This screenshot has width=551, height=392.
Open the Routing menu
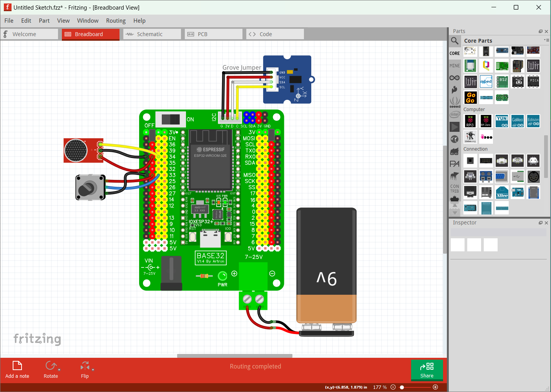coord(116,20)
